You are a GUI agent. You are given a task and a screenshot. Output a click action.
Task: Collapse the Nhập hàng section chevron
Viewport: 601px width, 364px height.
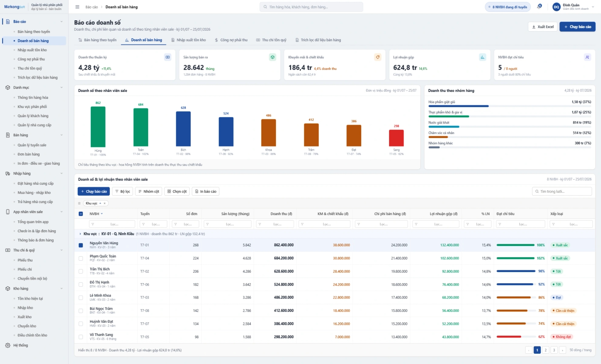pyautogui.click(x=61, y=174)
